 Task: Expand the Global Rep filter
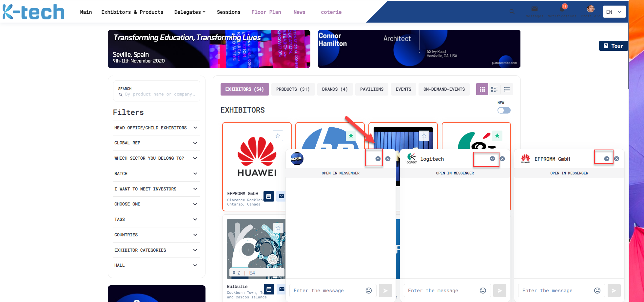156,143
